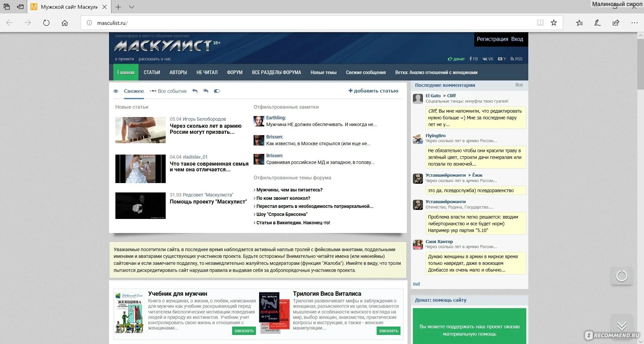Open El Gato user profile link

pyautogui.click(x=433, y=96)
